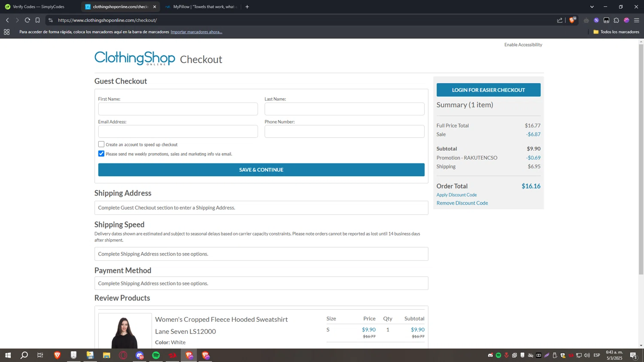Open the volume control in tray
Image resolution: width=644 pixels, height=362 pixels.
click(587, 355)
